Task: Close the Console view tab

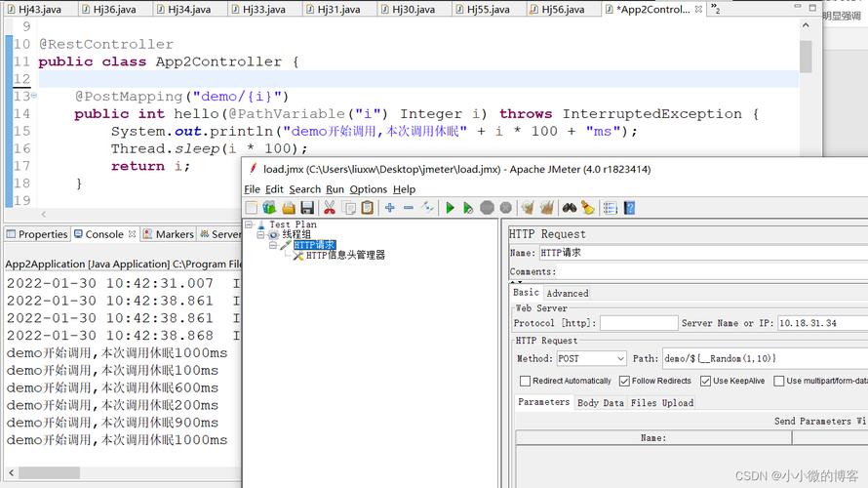Action: pos(132,234)
